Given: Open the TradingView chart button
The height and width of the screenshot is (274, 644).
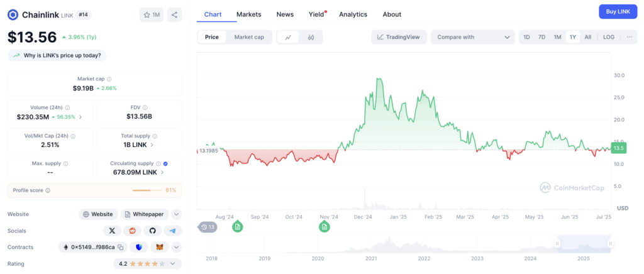Looking at the screenshot, I should (x=399, y=37).
